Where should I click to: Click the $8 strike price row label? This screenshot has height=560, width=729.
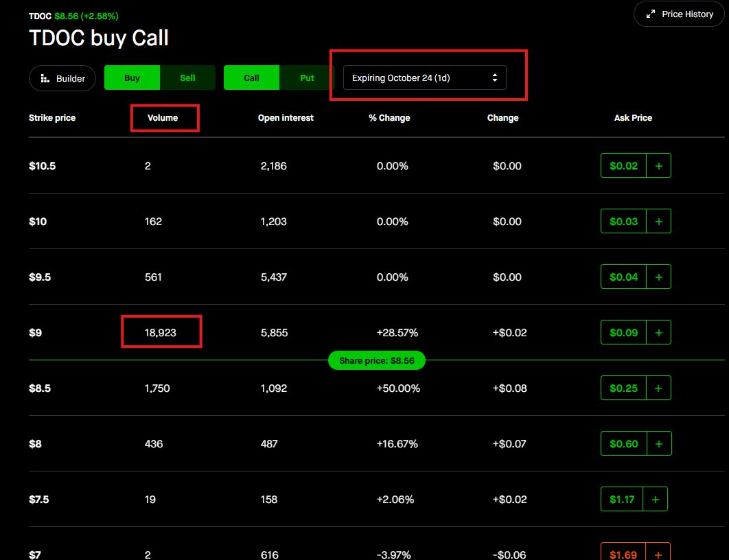(35, 444)
